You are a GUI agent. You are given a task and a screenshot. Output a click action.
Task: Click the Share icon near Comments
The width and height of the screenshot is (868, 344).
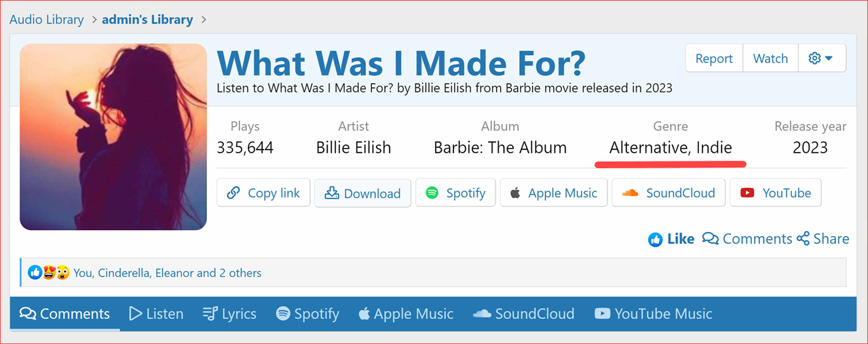pyautogui.click(x=803, y=239)
